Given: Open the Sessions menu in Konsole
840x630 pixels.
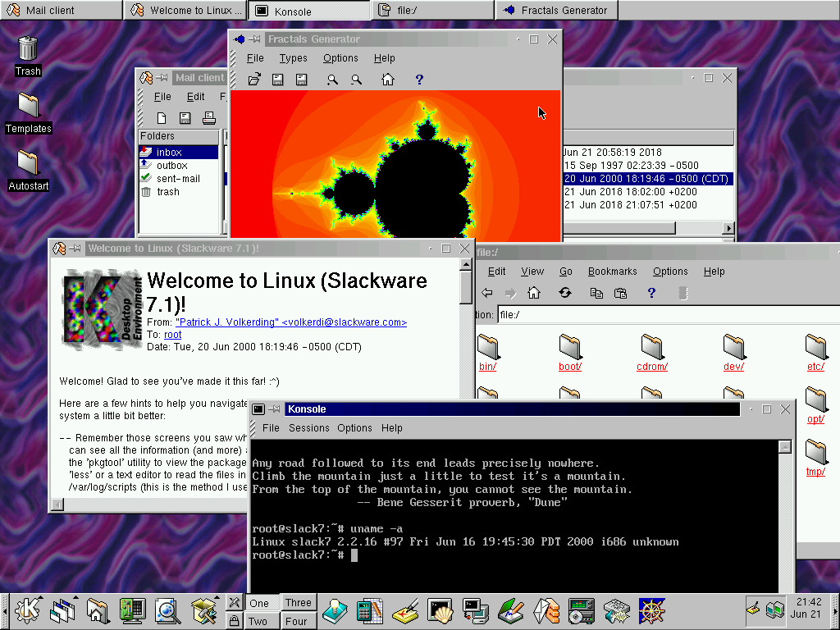Looking at the screenshot, I should (x=308, y=428).
